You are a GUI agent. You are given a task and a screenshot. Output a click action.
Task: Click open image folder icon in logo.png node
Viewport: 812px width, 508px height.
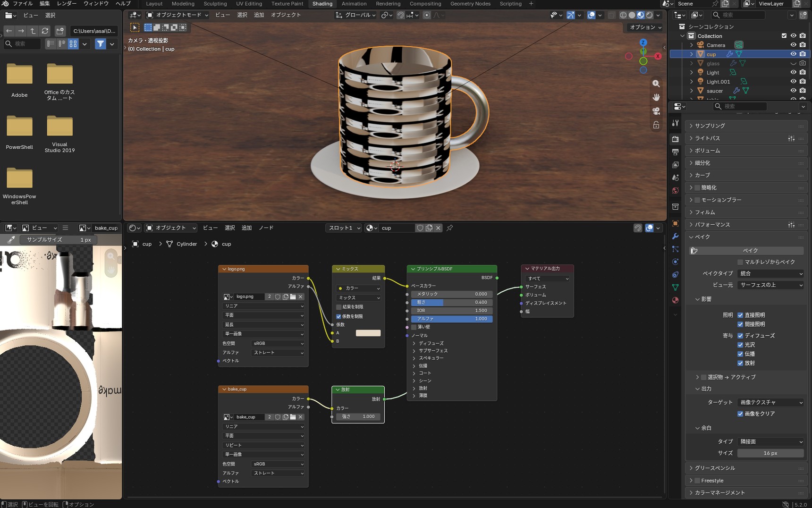tap(293, 297)
